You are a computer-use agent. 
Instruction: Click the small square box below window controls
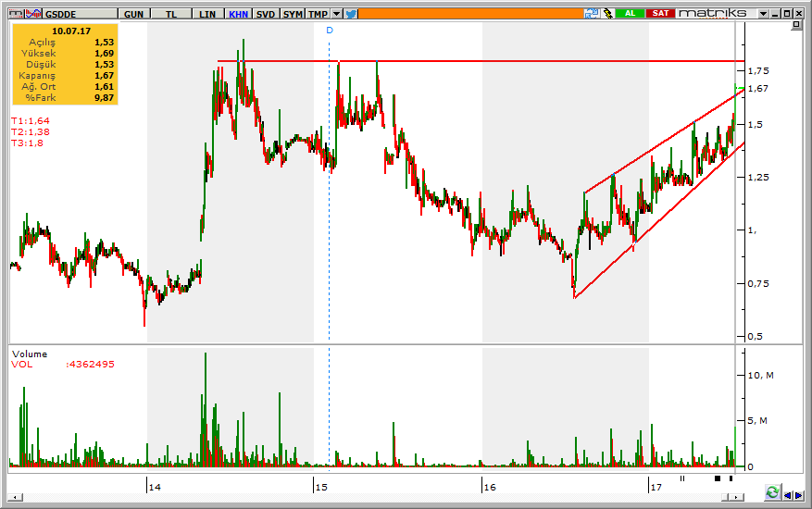point(796,25)
